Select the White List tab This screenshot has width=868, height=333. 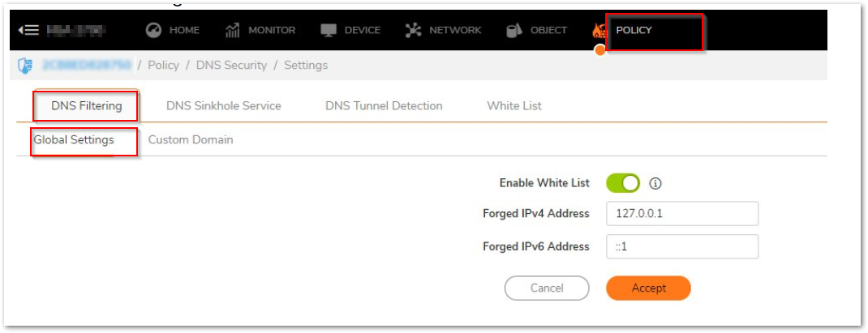513,105
